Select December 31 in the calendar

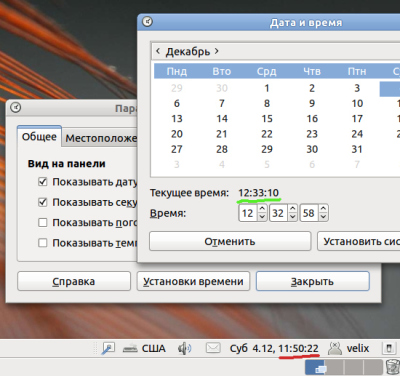point(357,149)
